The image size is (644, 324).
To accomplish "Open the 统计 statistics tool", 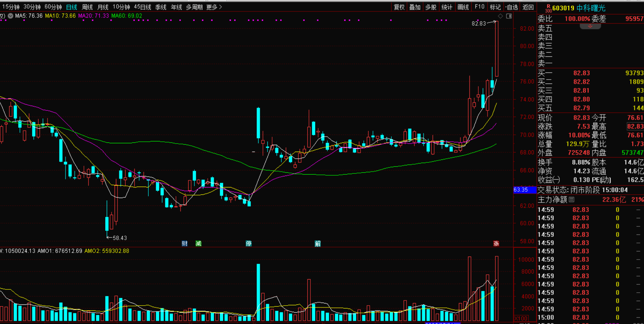I will pyautogui.click(x=447, y=7).
